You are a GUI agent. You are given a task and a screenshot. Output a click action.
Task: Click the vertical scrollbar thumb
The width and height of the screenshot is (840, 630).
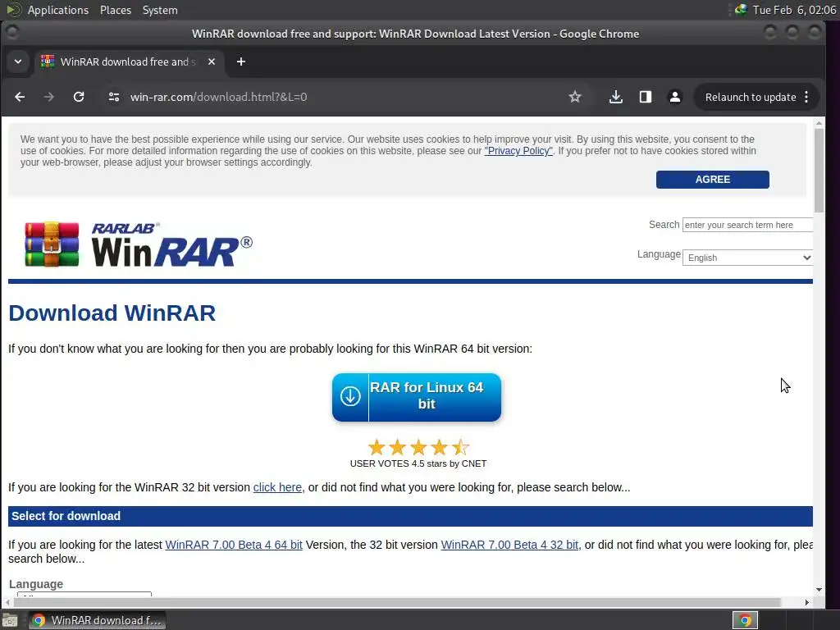tap(819, 171)
